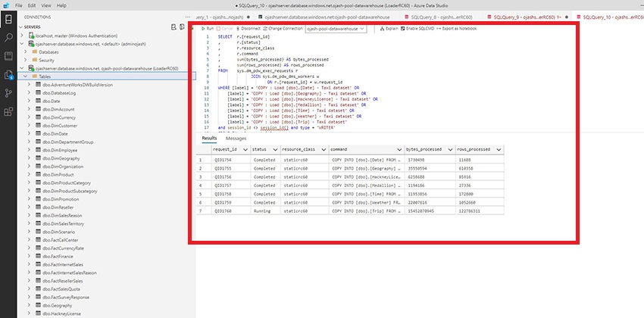
Task: Click the dbo.DimCustomer table icon
Action: (x=38, y=126)
